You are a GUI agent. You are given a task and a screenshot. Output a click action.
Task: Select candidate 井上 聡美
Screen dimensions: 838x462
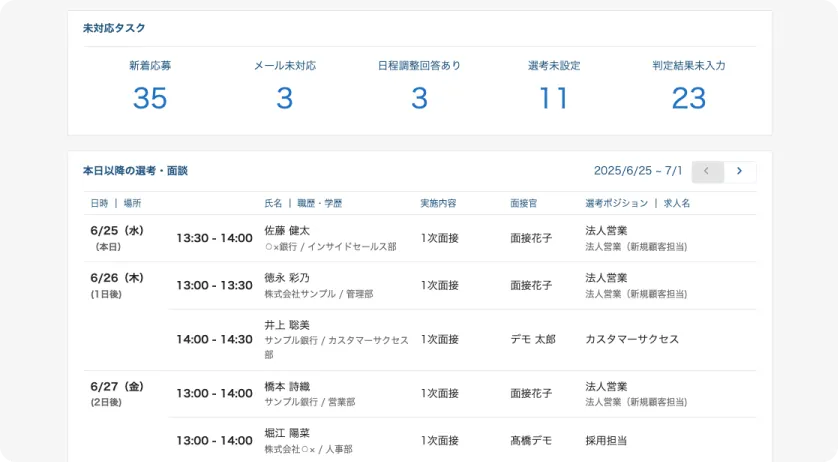pos(287,325)
